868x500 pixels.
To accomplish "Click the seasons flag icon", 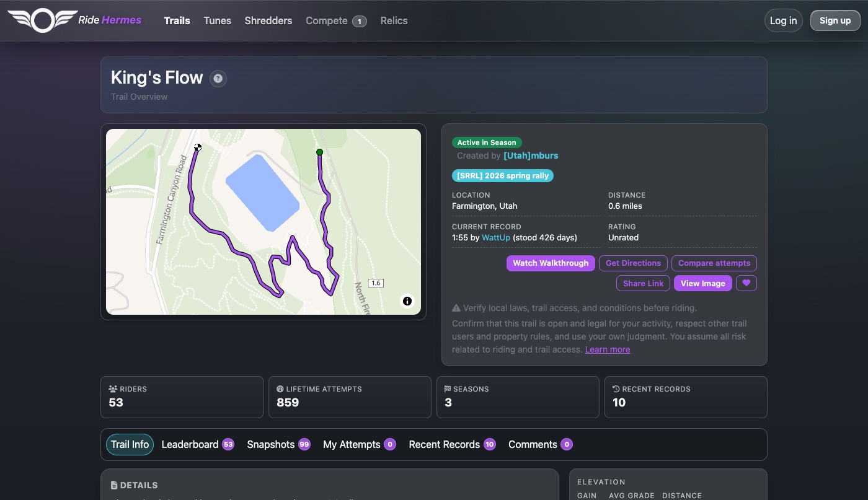I will 448,389.
